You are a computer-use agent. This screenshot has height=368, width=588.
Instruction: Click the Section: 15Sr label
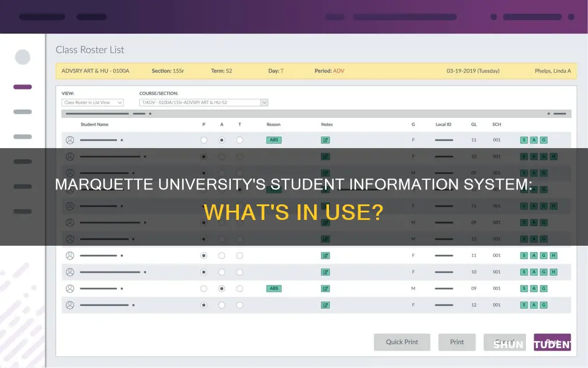[x=168, y=71]
